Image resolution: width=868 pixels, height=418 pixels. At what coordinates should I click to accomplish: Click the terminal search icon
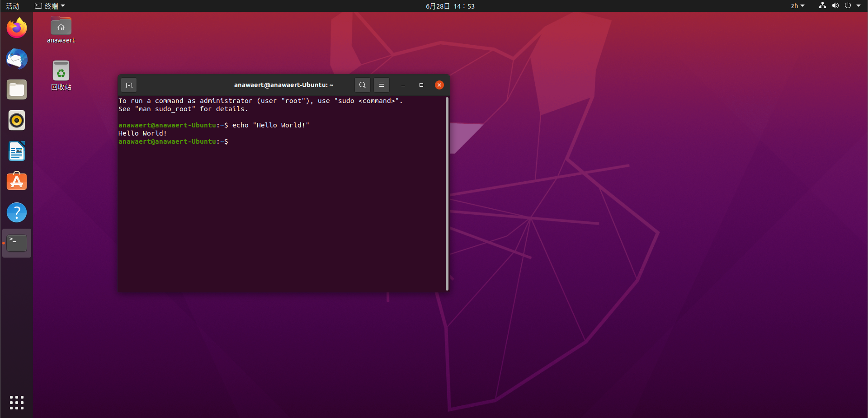[x=362, y=85]
